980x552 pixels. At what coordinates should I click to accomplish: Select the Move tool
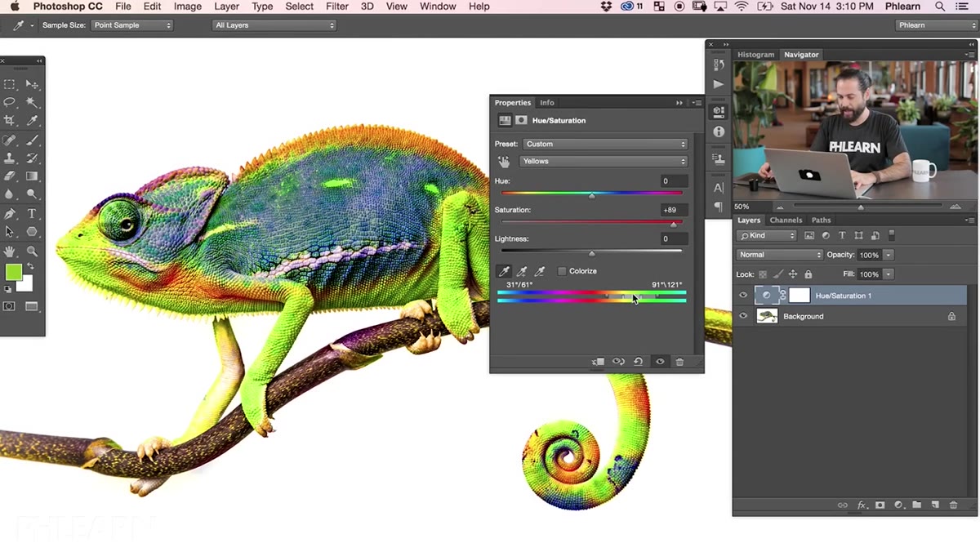(32, 84)
